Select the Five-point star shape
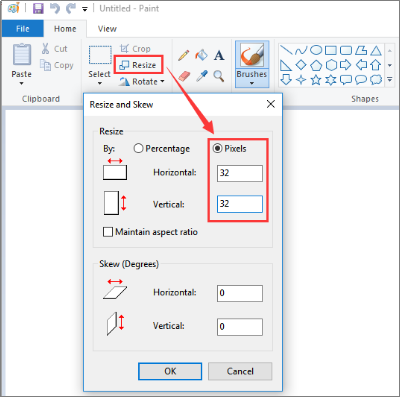 [316, 80]
